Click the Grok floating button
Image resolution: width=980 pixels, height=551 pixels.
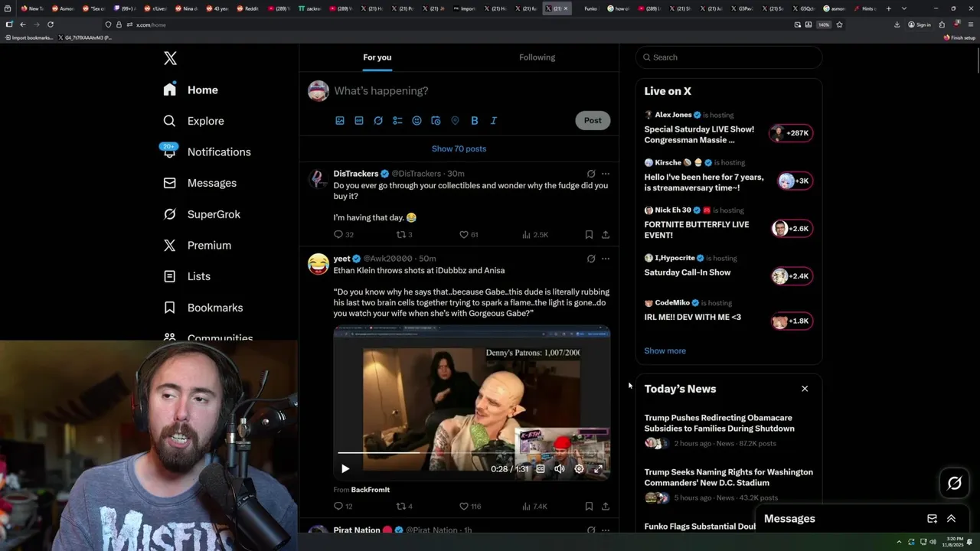(x=955, y=483)
